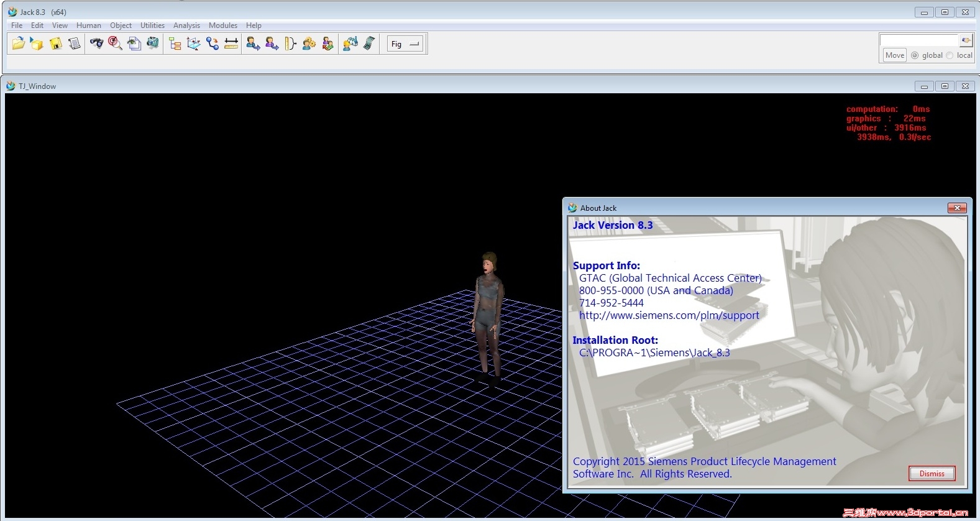Click the yellow cube object icon
The height and width of the screenshot is (521, 980).
[37, 44]
